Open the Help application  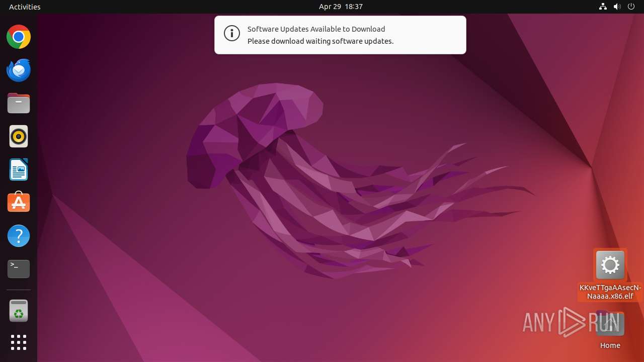19,236
